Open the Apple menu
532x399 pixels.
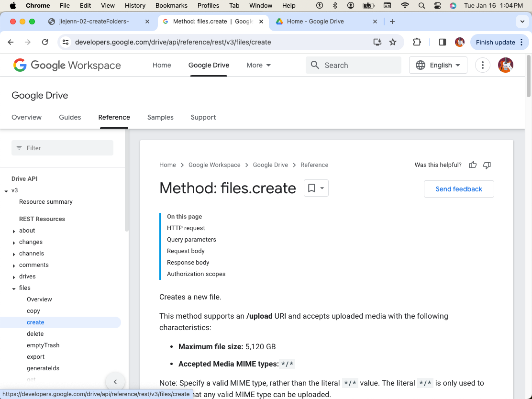point(13,5)
